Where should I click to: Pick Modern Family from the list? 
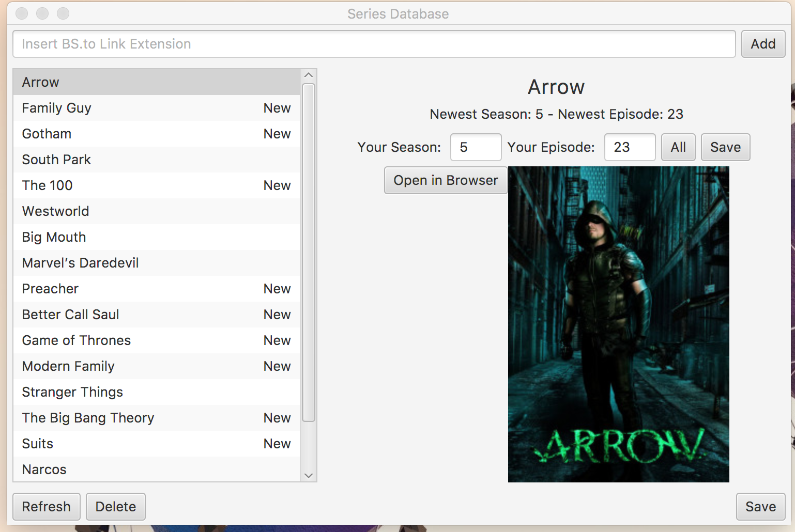point(157,366)
